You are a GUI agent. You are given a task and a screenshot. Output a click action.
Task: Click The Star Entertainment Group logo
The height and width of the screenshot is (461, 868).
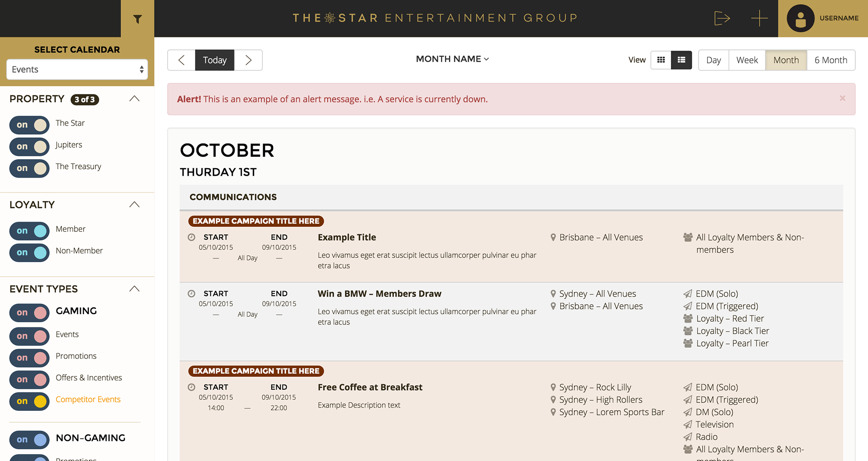tap(435, 18)
